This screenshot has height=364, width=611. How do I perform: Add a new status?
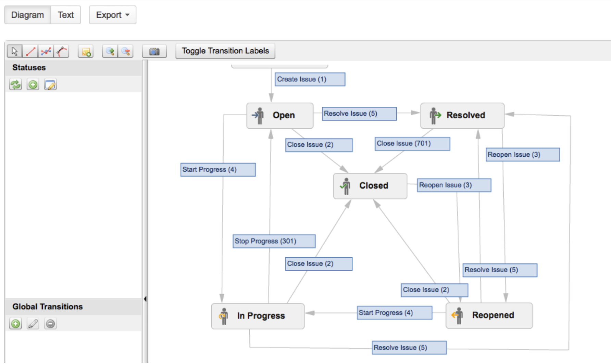click(x=33, y=84)
